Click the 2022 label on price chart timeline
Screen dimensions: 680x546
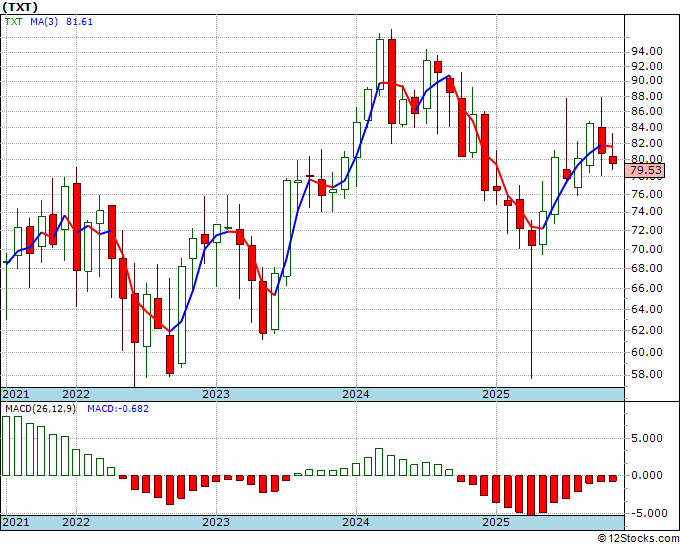click(x=76, y=394)
